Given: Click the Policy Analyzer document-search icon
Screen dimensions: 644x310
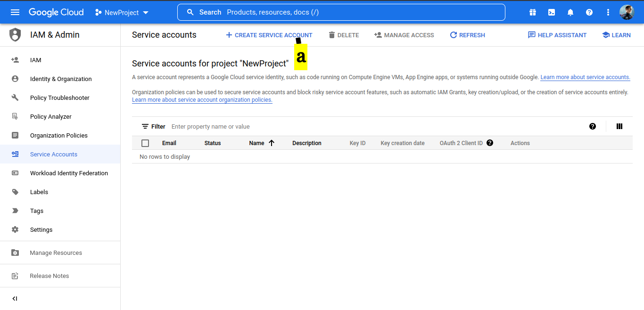Looking at the screenshot, I should (x=15, y=116).
